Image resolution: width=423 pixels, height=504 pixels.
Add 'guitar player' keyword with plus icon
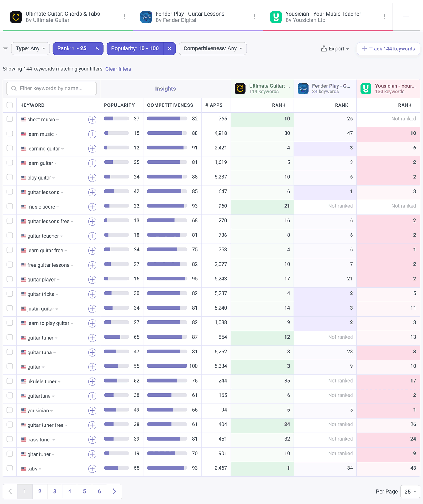[92, 280]
